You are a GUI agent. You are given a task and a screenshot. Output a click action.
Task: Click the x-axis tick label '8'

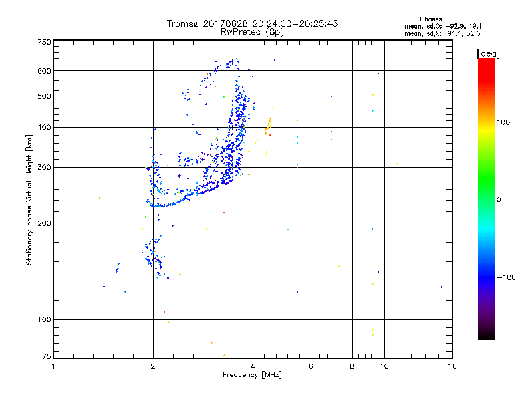coord(352,366)
